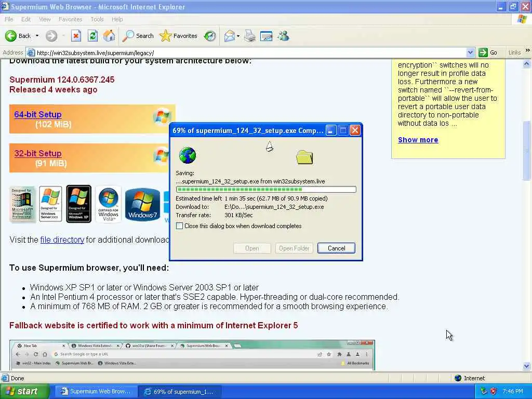The height and width of the screenshot is (399, 532).
Task: Open the Help menu
Action: [x=117, y=19]
